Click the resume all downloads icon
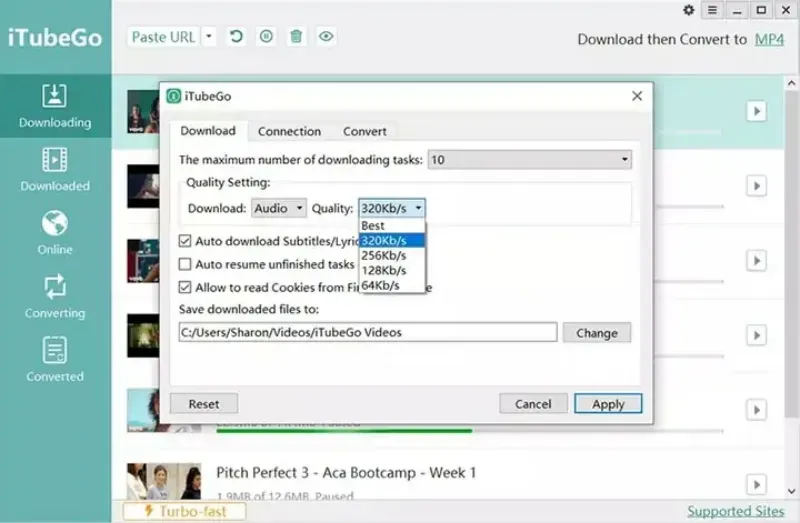Screen dimensions: 800x523 (x=236, y=37)
